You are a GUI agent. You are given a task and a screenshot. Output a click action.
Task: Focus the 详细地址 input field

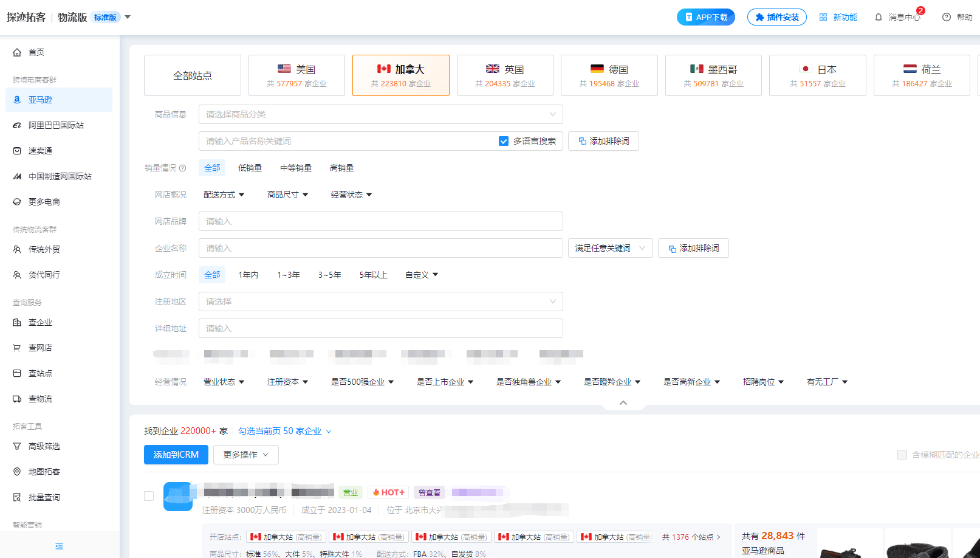(x=381, y=328)
